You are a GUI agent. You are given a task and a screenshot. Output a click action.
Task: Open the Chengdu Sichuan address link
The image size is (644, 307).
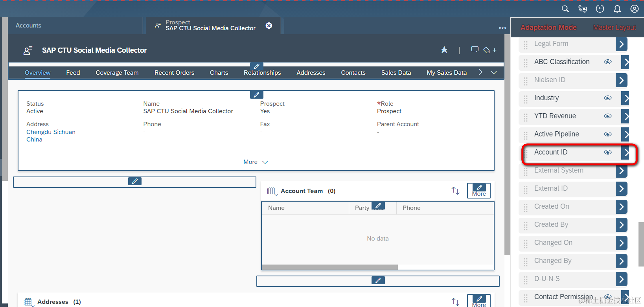coord(51,136)
